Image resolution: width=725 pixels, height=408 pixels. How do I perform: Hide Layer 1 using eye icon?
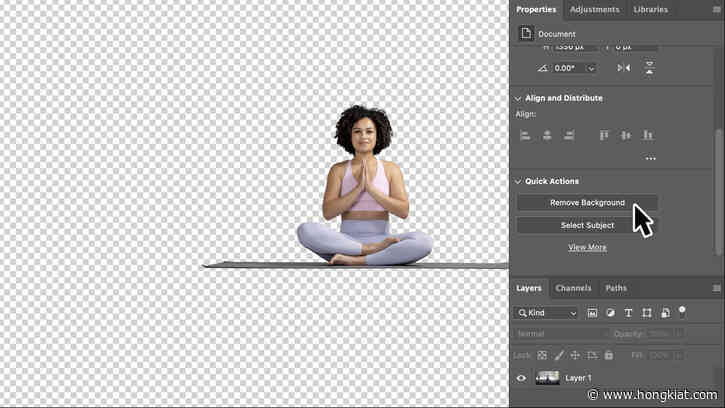(x=521, y=378)
